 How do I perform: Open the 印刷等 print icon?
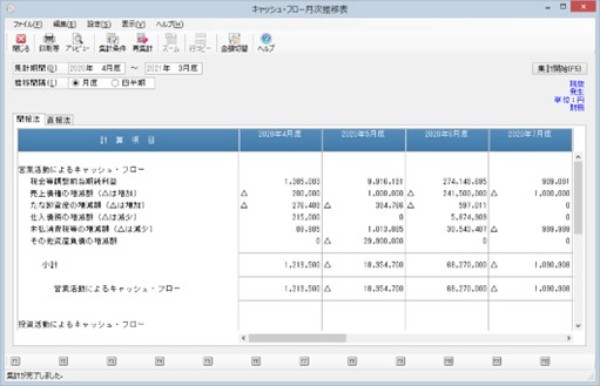(x=49, y=42)
